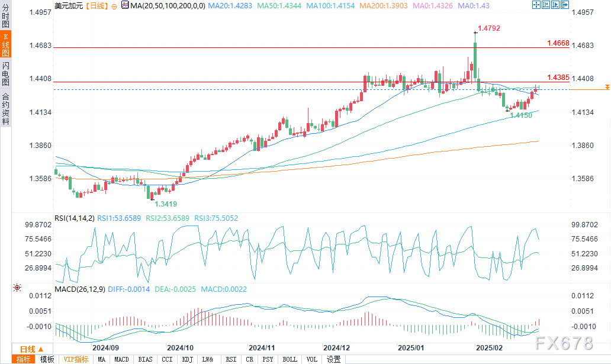Switch to the 模板 tab

[x=47, y=359]
